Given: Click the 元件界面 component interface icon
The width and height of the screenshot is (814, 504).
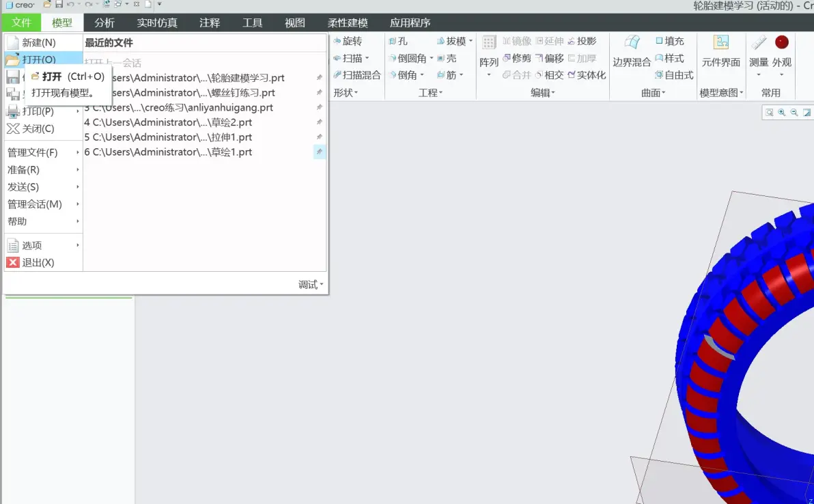Looking at the screenshot, I should pyautogui.click(x=720, y=51).
